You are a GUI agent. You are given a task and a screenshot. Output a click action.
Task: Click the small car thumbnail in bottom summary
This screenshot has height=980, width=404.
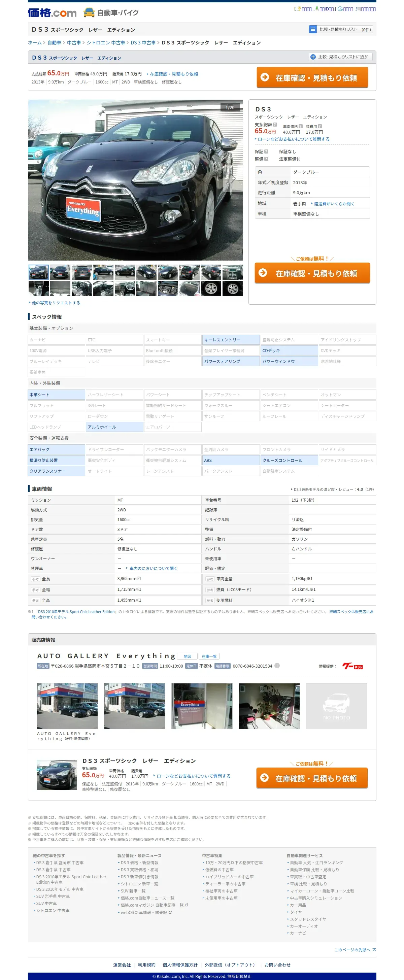[57, 775]
